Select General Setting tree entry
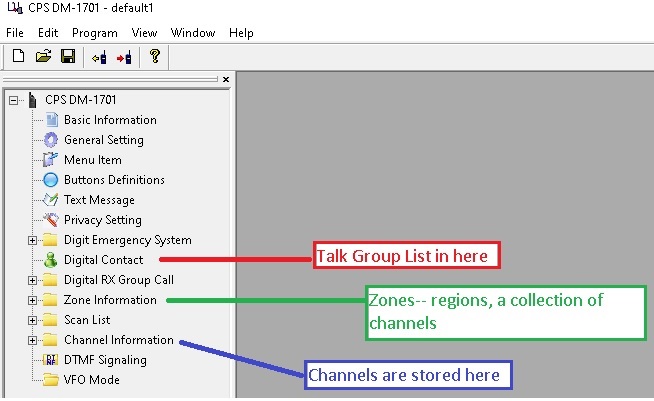Image resolution: width=654 pixels, height=401 pixels. click(104, 140)
